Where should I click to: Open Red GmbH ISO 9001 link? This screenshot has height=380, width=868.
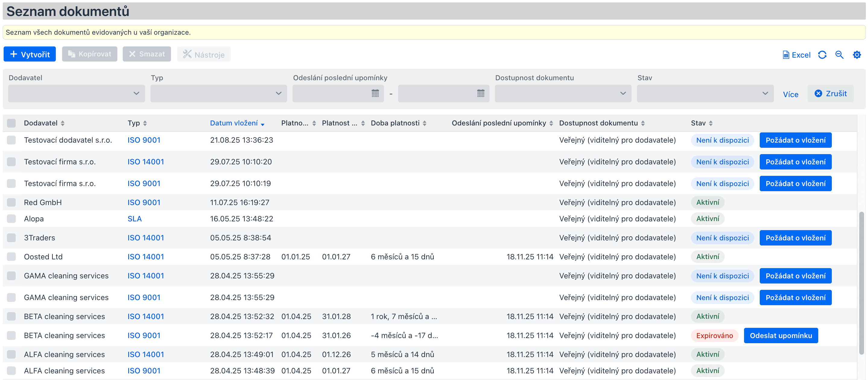point(144,202)
